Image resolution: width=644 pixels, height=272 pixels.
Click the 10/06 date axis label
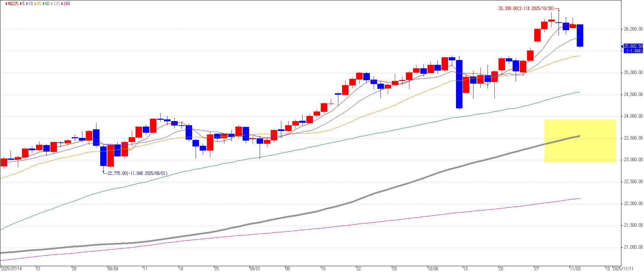pos(433,269)
